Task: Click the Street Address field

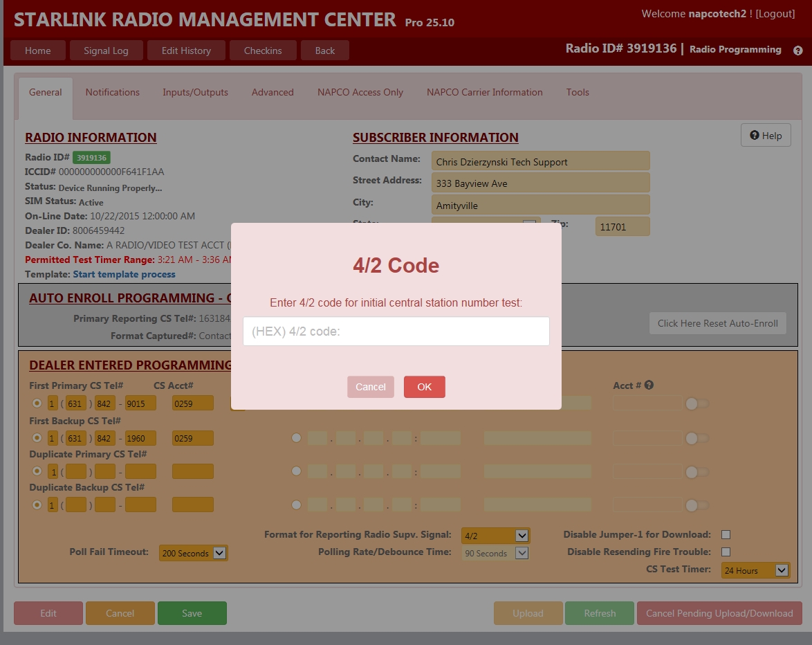Action: click(541, 183)
